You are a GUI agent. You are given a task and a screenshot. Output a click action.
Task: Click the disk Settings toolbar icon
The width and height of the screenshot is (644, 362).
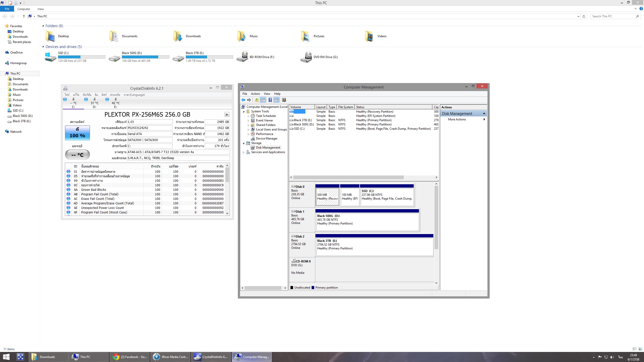click(284, 100)
